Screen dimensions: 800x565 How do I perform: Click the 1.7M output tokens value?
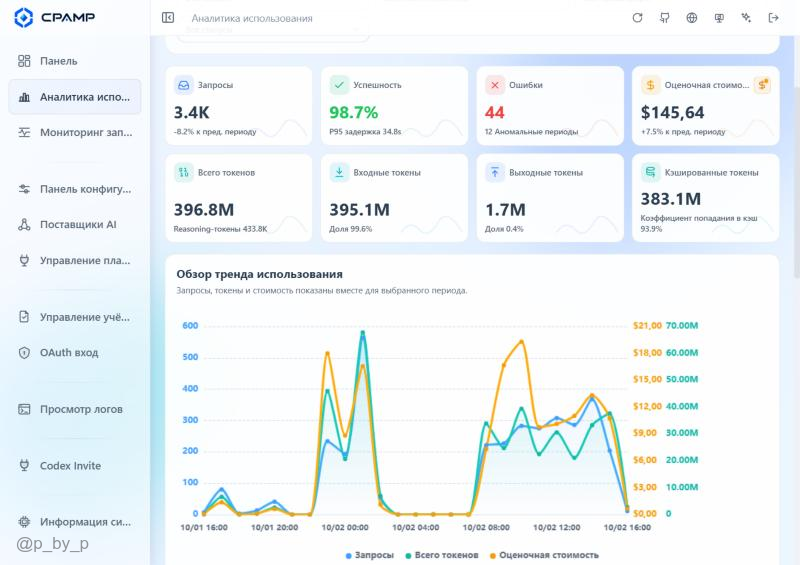(x=505, y=210)
